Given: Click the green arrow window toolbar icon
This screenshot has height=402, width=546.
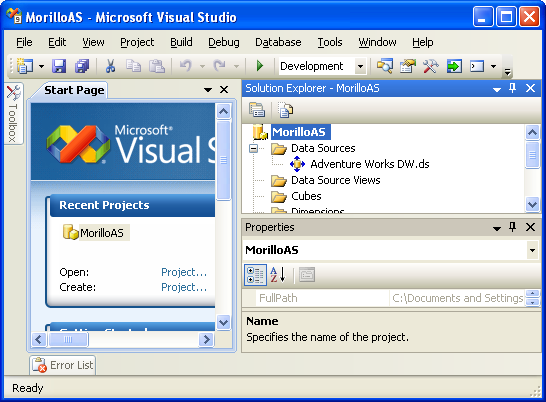Looking at the screenshot, I should click(454, 66).
